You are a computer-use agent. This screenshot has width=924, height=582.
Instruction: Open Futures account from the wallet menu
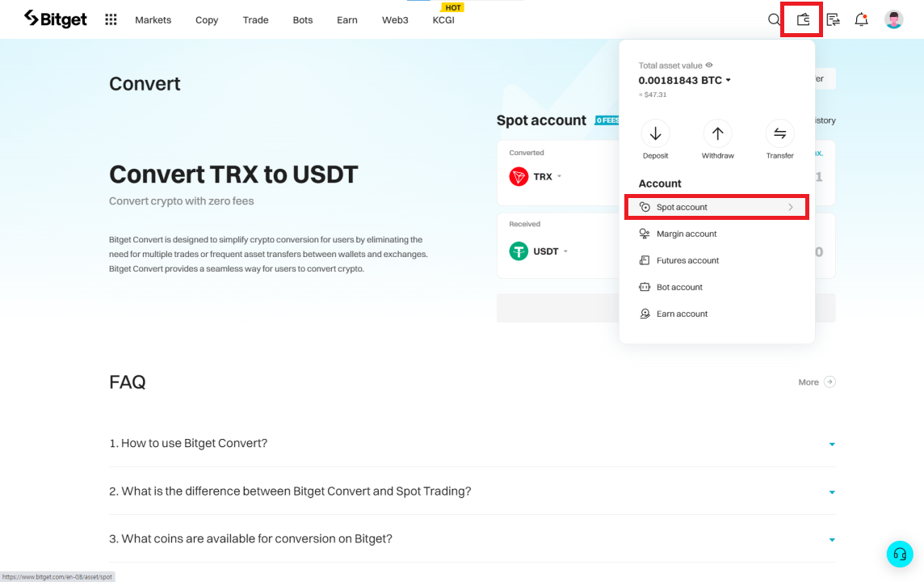click(x=716, y=260)
